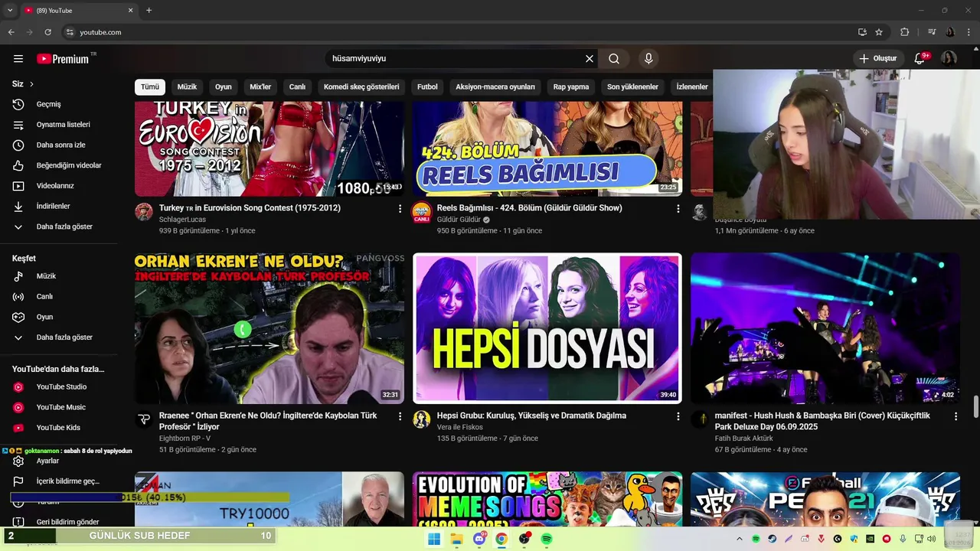Select the Mix'ler filter chip
980x551 pixels.
[x=261, y=87]
